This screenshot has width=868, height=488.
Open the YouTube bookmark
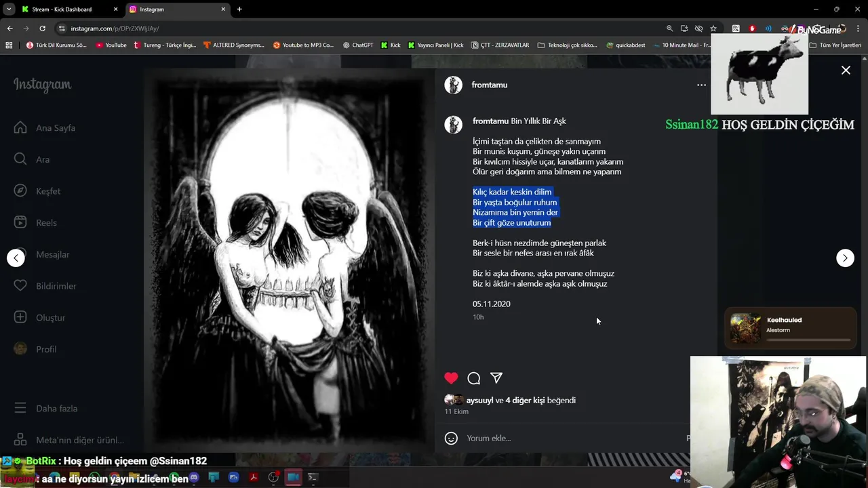[111, 45]
